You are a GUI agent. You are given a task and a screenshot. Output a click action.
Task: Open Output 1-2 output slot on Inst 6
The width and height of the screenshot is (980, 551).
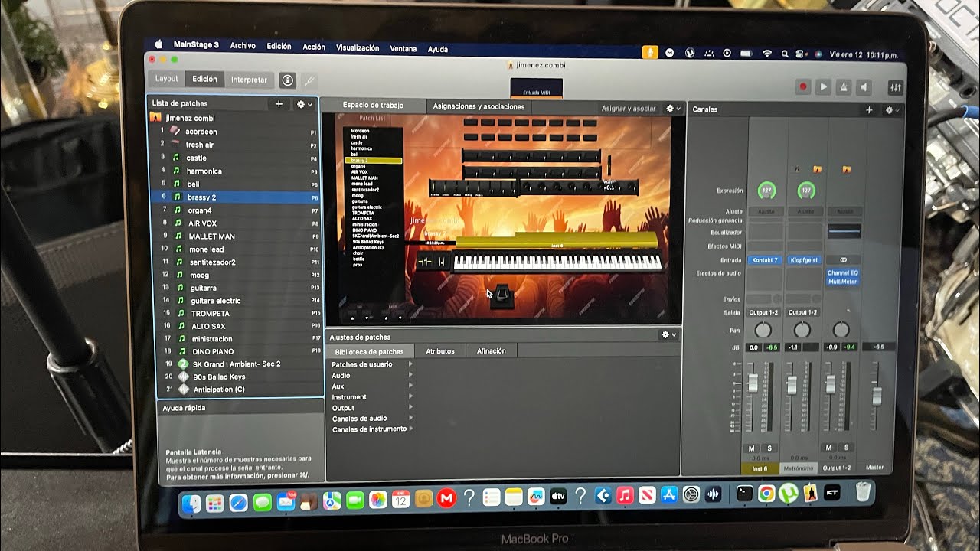[x=763, y=312]
